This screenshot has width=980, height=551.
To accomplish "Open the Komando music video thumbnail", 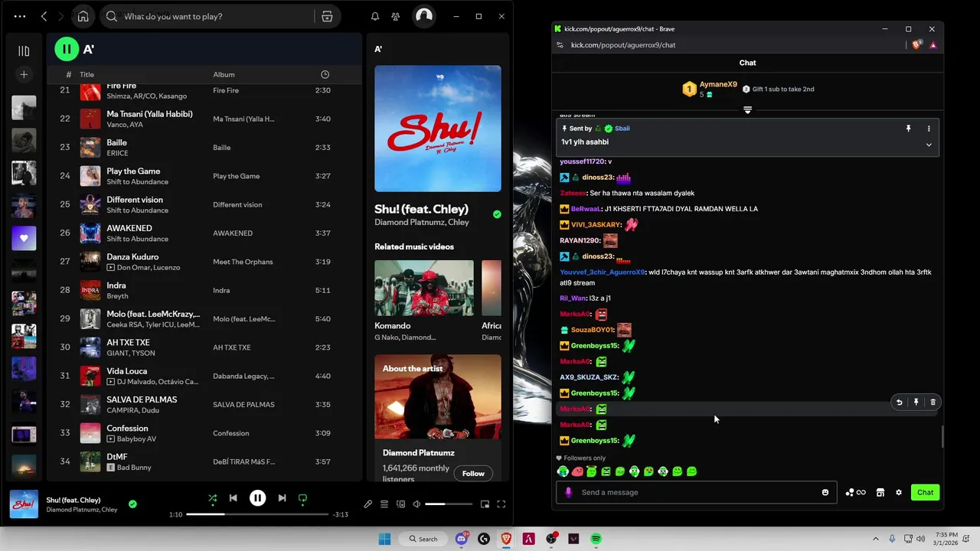I will [424, 288].
